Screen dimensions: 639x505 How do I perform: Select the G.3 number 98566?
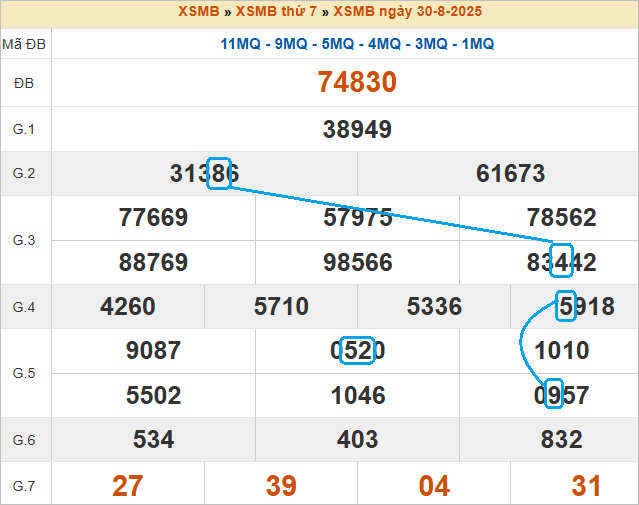357,262
